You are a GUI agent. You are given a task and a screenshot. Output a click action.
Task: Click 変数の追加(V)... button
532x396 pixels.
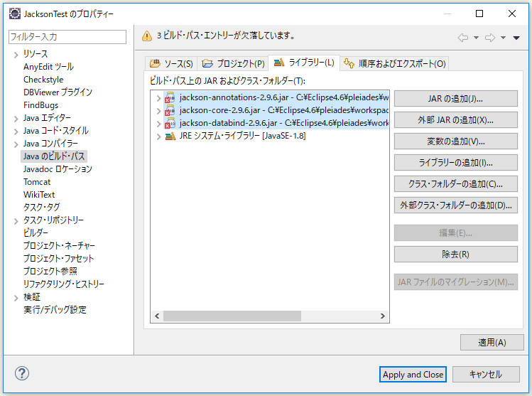456,141
